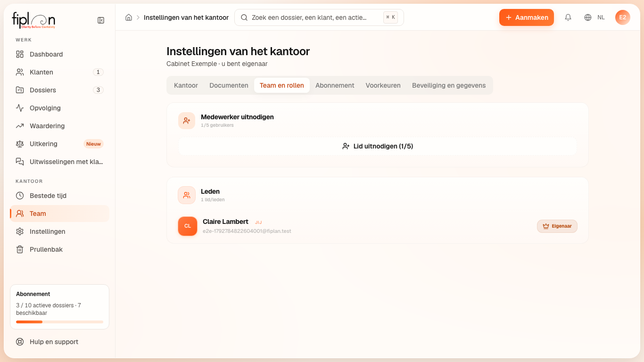
Task: Click Claire Lambert's fiplan.test email address
Action: [x=247, y=231]
